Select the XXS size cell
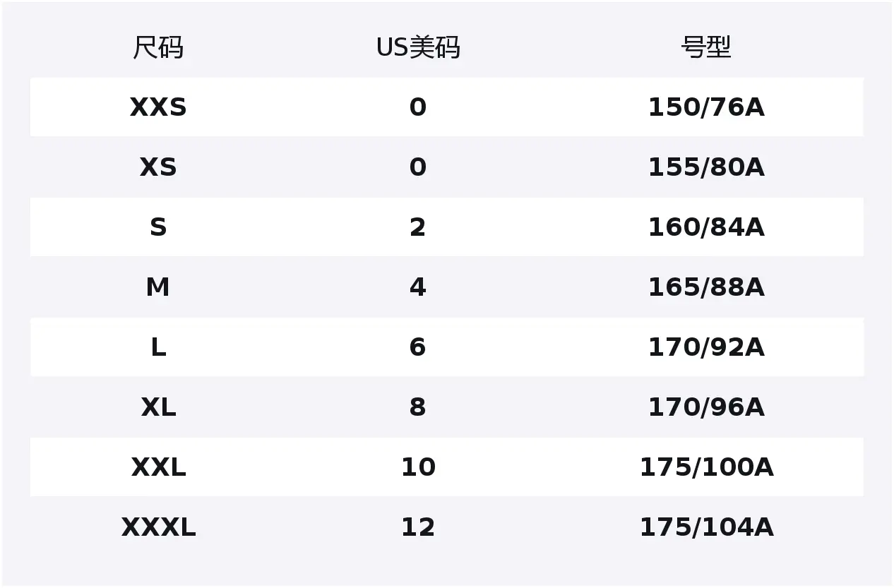This screenshot has height=588, width=894. [158, 107]
